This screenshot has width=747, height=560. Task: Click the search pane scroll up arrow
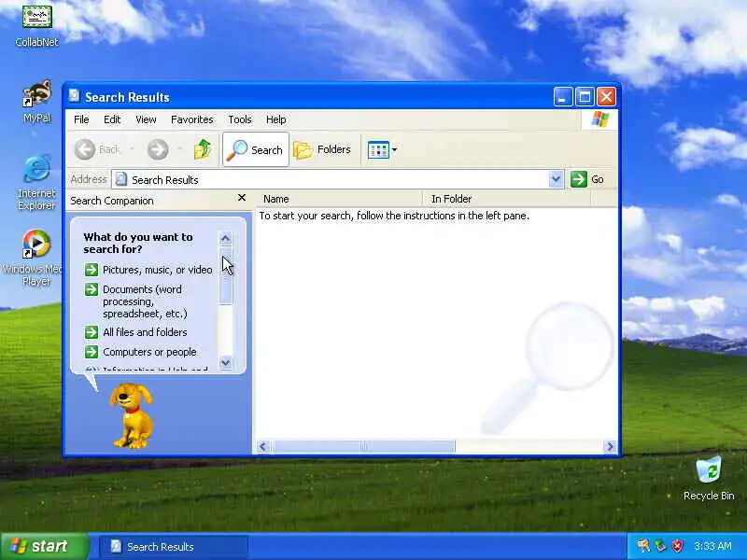click(x=226, y=238)
